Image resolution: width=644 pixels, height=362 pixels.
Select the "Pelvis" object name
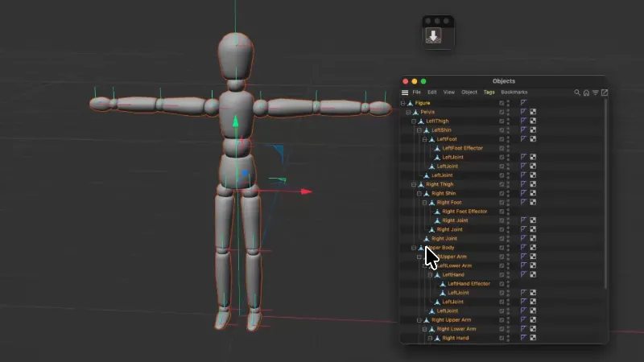tap(427, 112)
